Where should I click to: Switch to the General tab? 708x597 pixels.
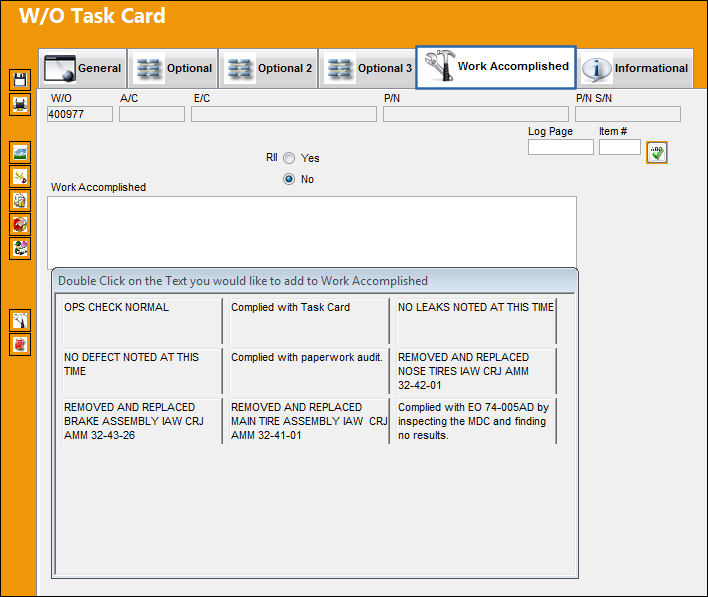coord(83,68)
